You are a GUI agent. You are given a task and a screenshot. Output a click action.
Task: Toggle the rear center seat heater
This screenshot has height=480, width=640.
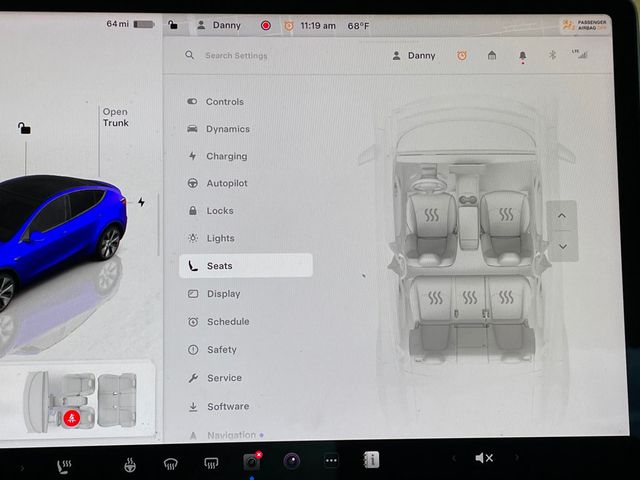pyautogui.click(x=470, y=298)
